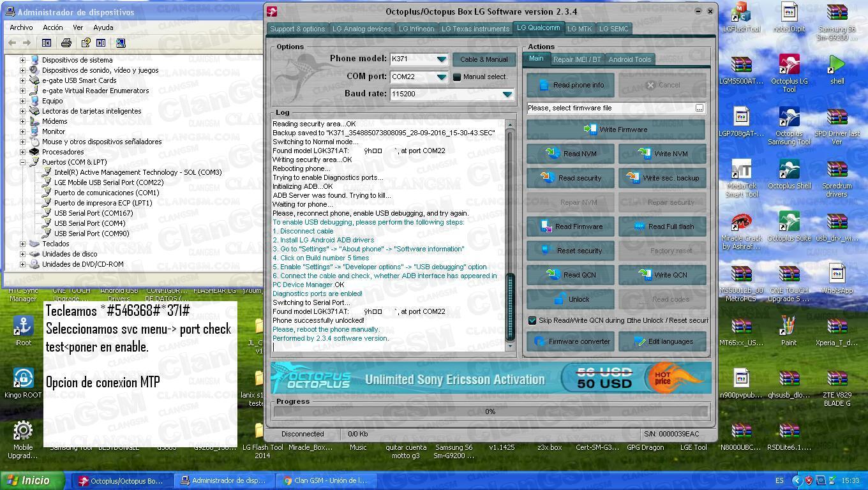Click the print icon in Device Manager toolbar
The width and height of the screenshot is (868, 490).
pyautogui.click(x=66, y=43)
